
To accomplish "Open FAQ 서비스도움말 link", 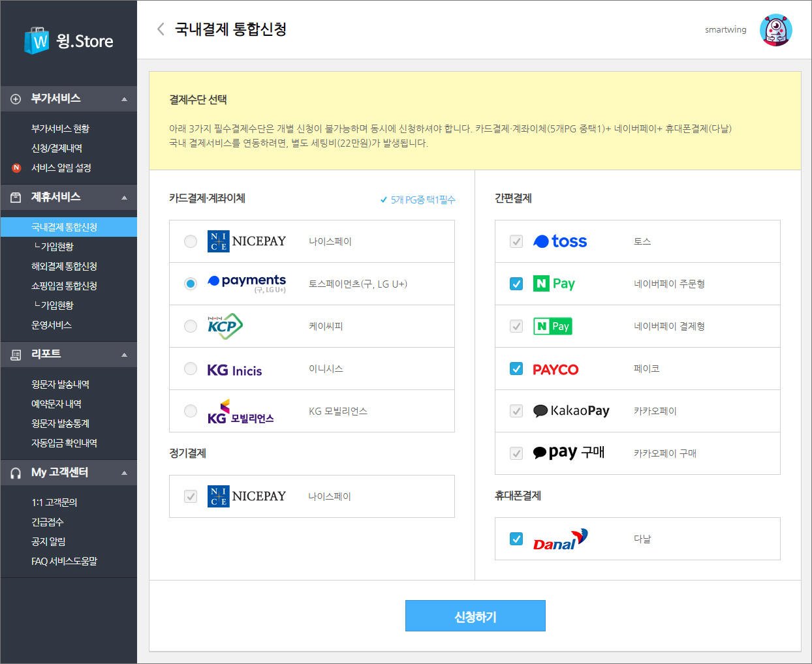I will 64,562.
